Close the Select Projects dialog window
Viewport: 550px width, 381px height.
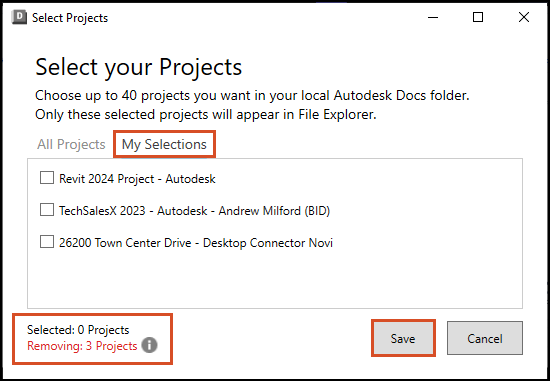click(x=524, y=17)
